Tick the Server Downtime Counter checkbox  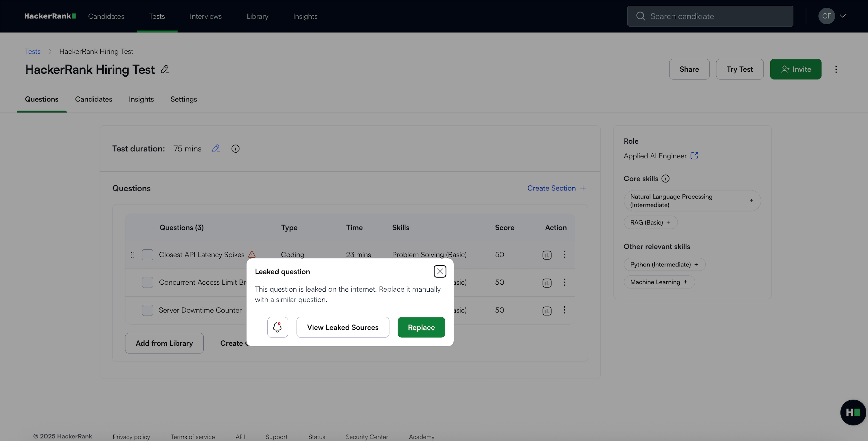[x=147, y=310]
